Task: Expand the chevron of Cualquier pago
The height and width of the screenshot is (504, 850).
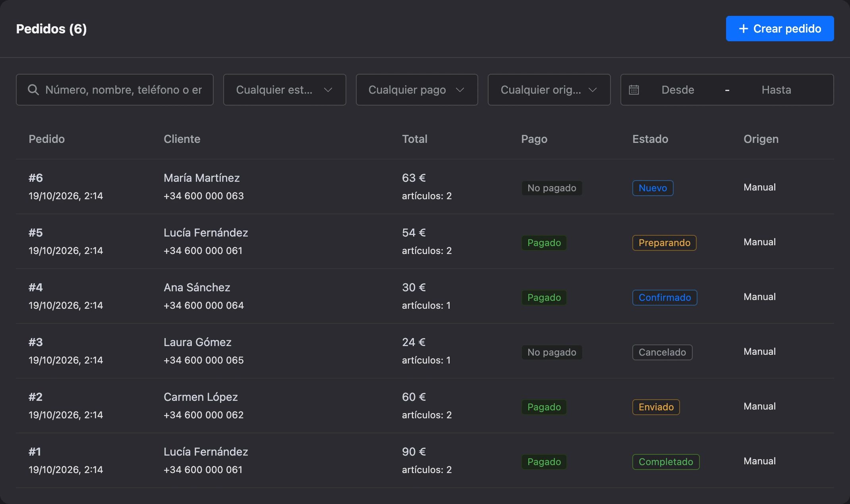Action: (x=460, y=90)
